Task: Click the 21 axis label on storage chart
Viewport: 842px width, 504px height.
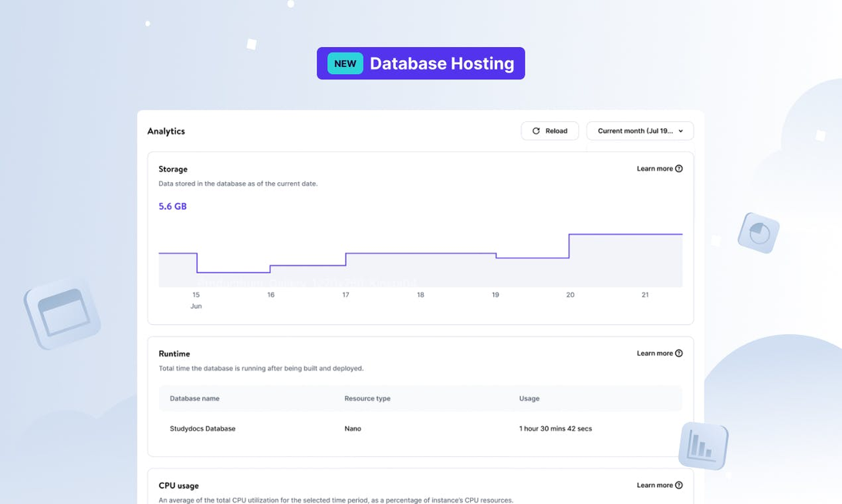Action: [x=645, y=295]
